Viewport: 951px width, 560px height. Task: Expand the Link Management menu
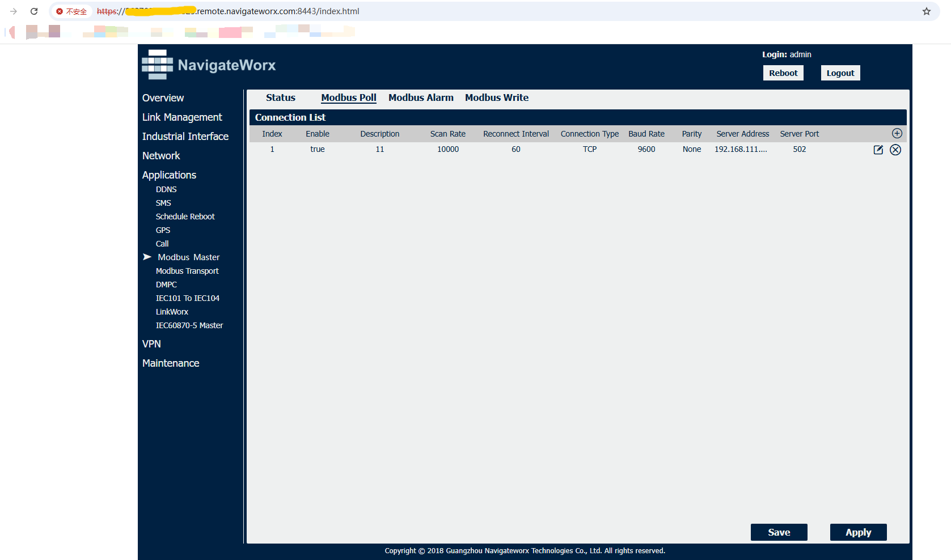pos(182,117)
